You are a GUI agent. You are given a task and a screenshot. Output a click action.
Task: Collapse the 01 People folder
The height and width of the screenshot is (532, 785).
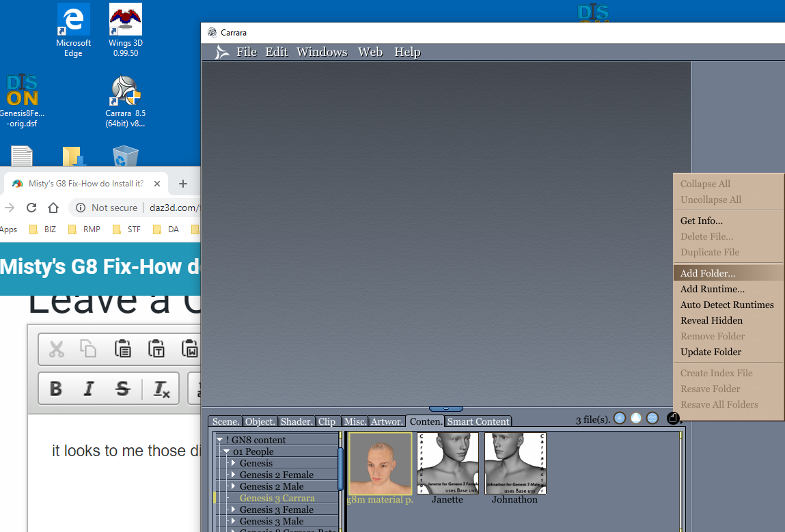click(x=226, y=451)
